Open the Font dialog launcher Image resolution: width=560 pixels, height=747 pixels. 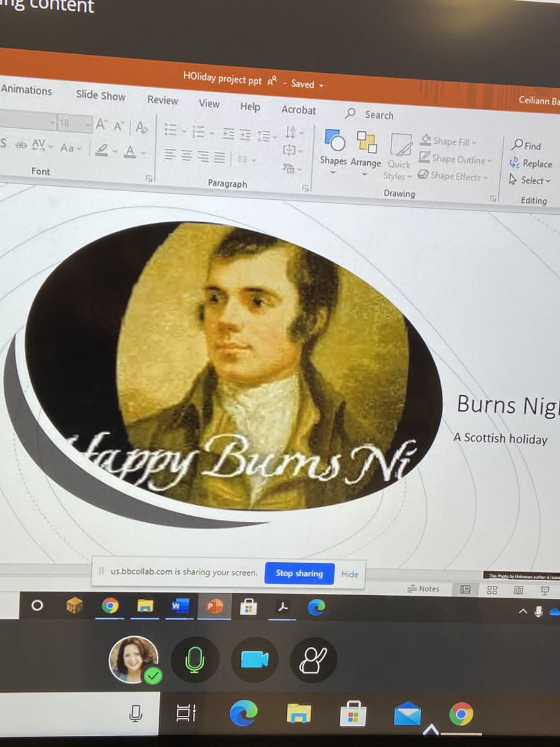tap(149, 179)
